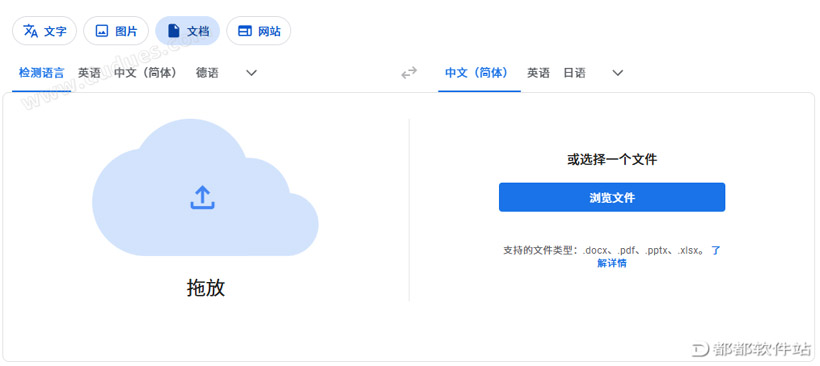820x366 pixels.
Task: Click the 或选择一个文件 heading text
Action: click(x=612, y=159)
